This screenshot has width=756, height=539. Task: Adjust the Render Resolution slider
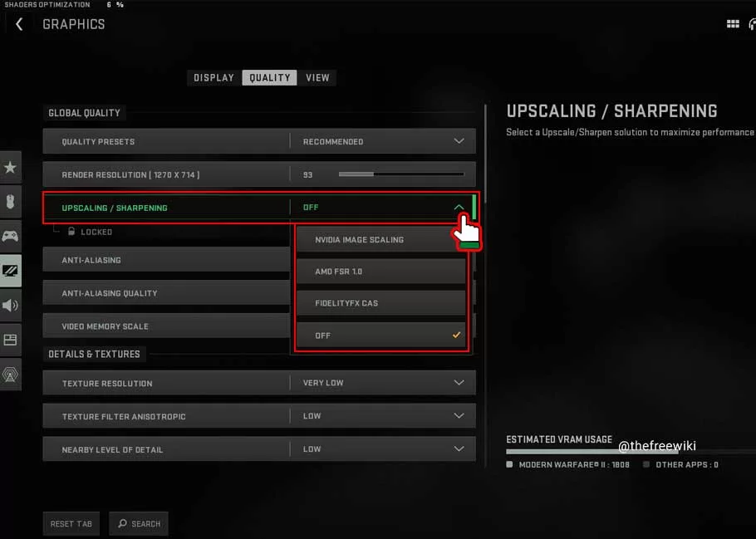coord(401,174)
